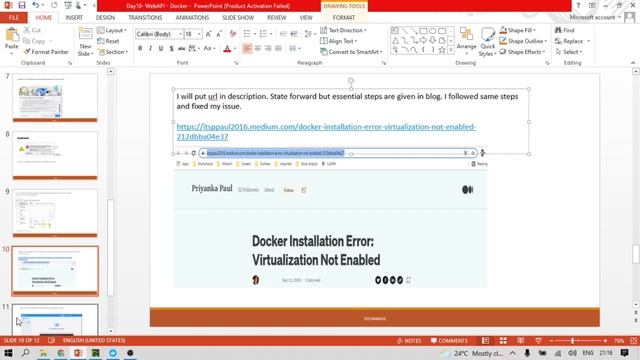Align text left
640x360 pixels.
click(x=247, y=49)
